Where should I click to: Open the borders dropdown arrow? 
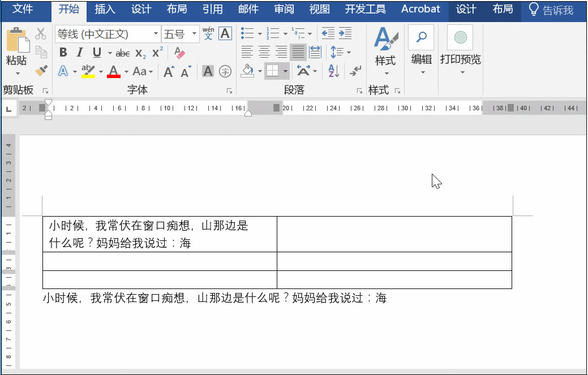[x=286, y=71]
